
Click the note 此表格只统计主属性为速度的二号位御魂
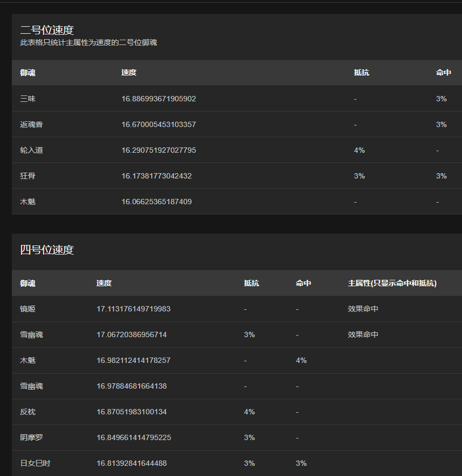pos(89,42)
